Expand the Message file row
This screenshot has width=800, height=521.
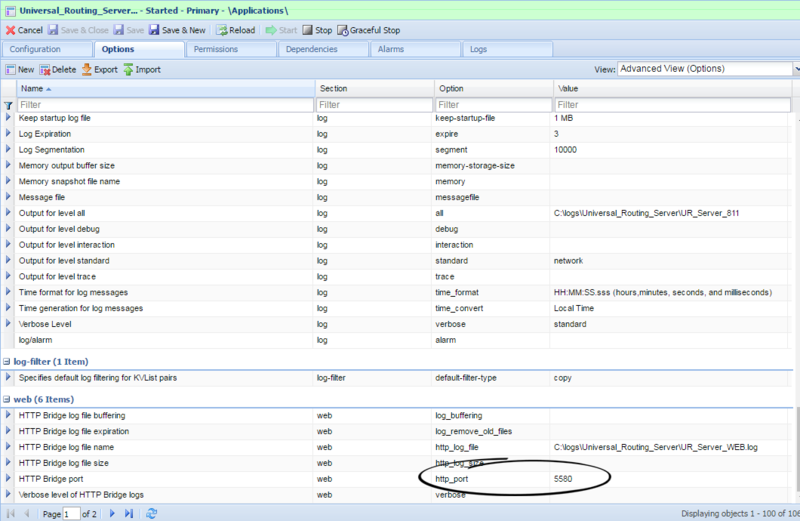click(8, 196)
